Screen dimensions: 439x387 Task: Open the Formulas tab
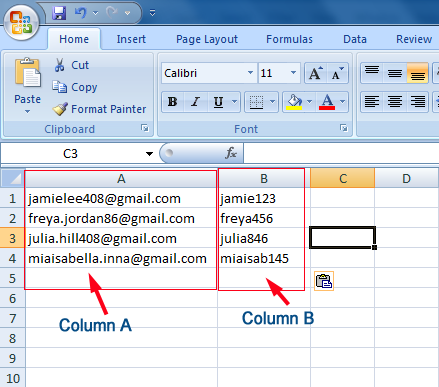289,39
